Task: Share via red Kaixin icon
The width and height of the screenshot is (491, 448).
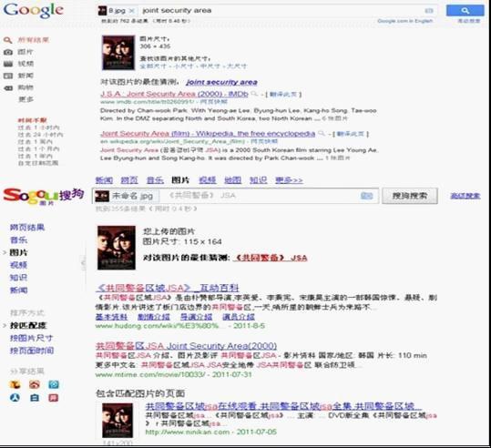Action: tap(54, 398)
